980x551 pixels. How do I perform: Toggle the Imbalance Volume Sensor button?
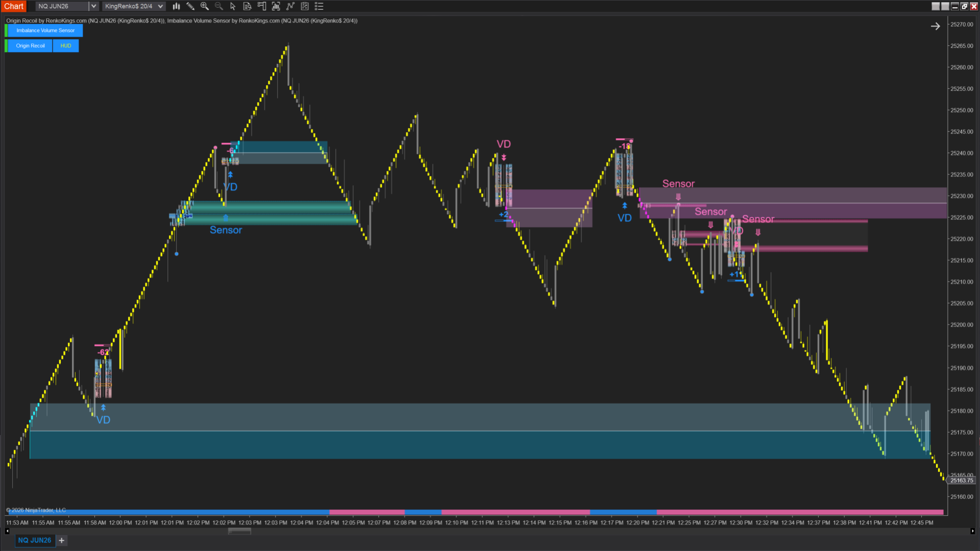point(45,31)
